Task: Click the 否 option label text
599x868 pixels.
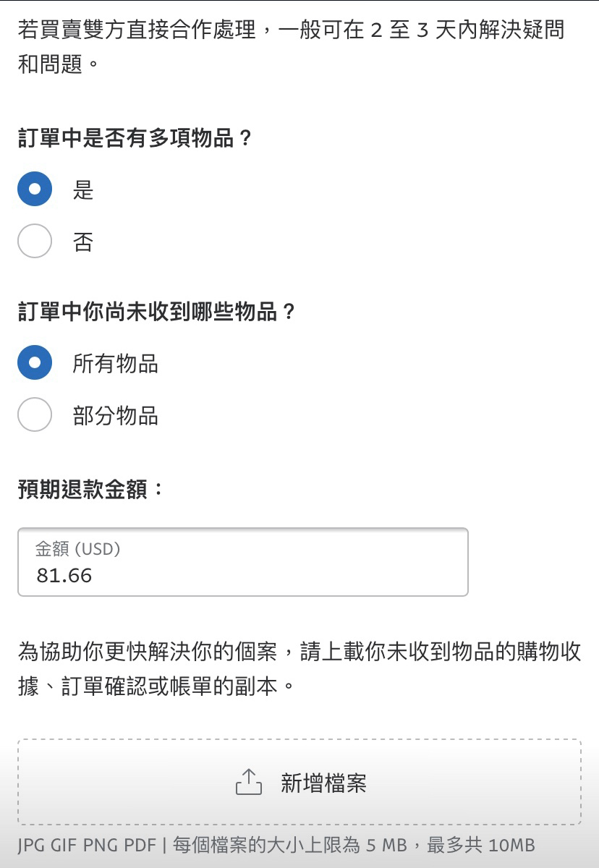Action: [83, 242]
